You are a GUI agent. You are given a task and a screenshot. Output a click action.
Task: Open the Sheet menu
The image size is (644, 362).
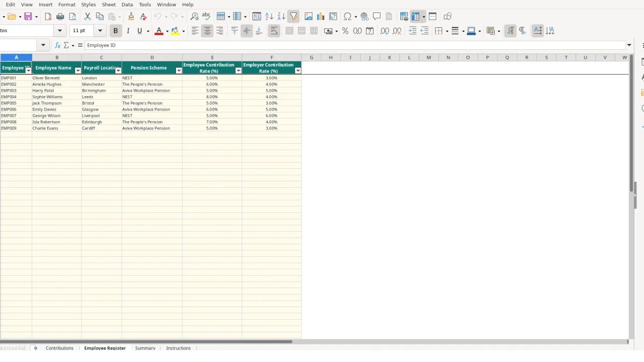[109, 4]
